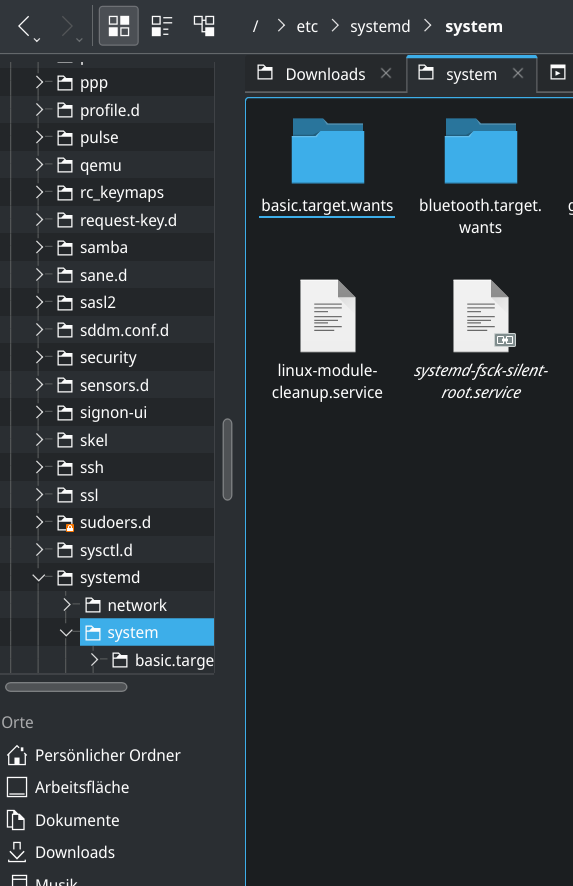The height and width of the screenshot is (886, 573).
Task: Expand the profile.d tree folder
Action: click(x=39, y=110)
